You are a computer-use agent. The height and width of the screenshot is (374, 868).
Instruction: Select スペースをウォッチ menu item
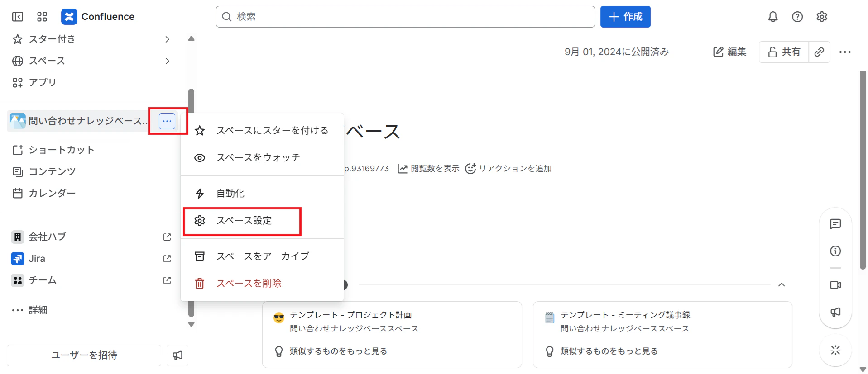tap(262, 158)
